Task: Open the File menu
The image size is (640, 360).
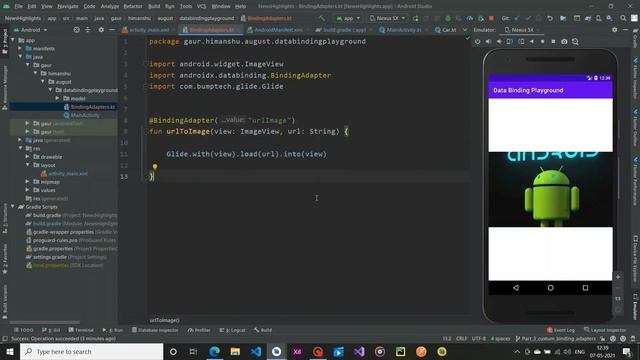Action: pyautogui.click(x=18, y=6)
